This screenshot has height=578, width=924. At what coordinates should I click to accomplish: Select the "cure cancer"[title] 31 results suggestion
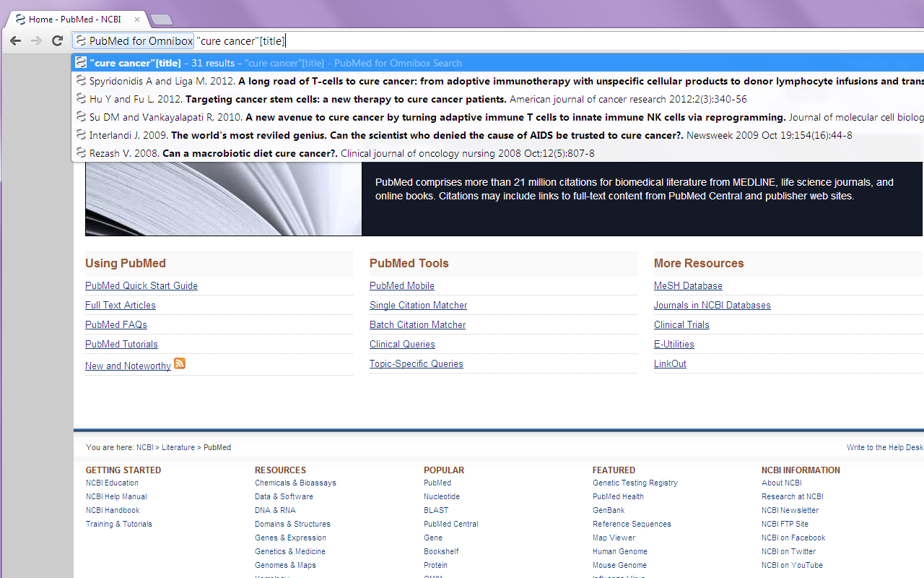498,63
